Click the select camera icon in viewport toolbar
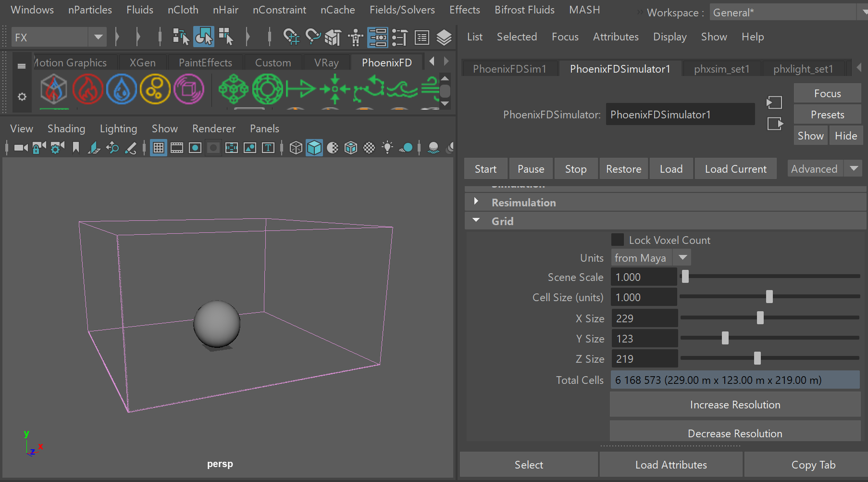 [21, 148]
